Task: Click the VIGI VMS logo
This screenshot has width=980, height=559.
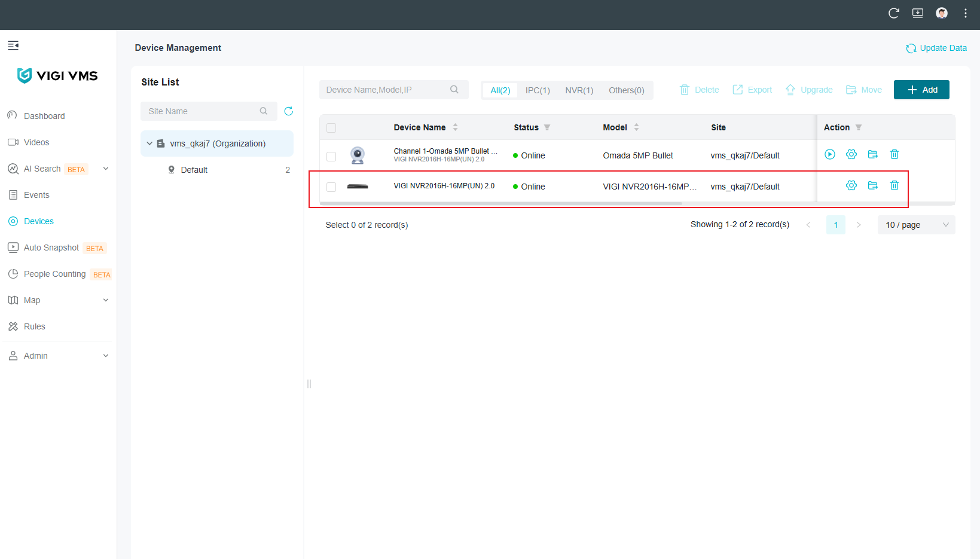Action: click(x=57, y=75)
